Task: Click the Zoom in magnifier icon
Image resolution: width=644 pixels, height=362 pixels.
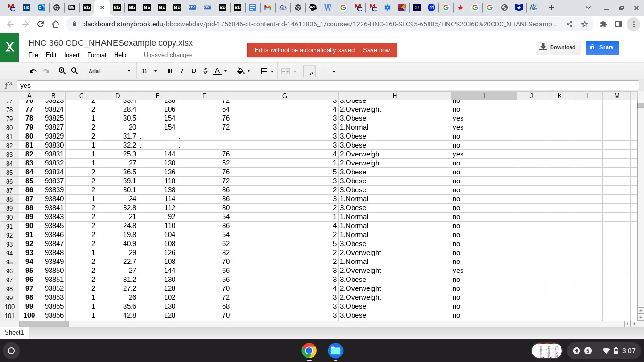Action: point(62,71)
